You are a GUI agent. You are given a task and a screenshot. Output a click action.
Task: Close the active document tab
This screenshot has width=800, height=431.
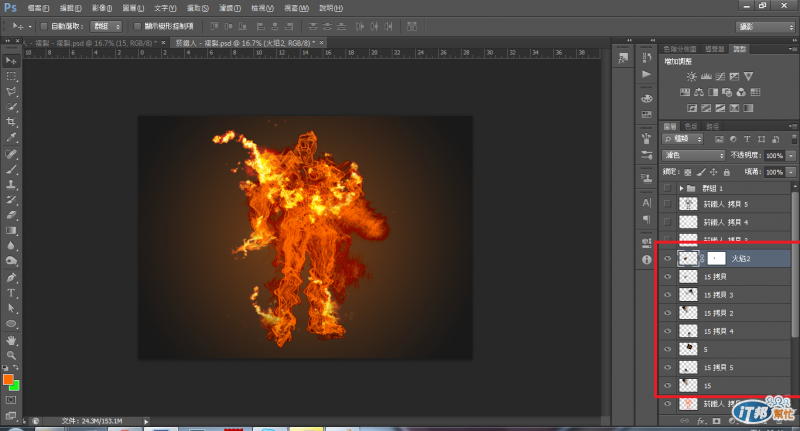coord(321,43)
